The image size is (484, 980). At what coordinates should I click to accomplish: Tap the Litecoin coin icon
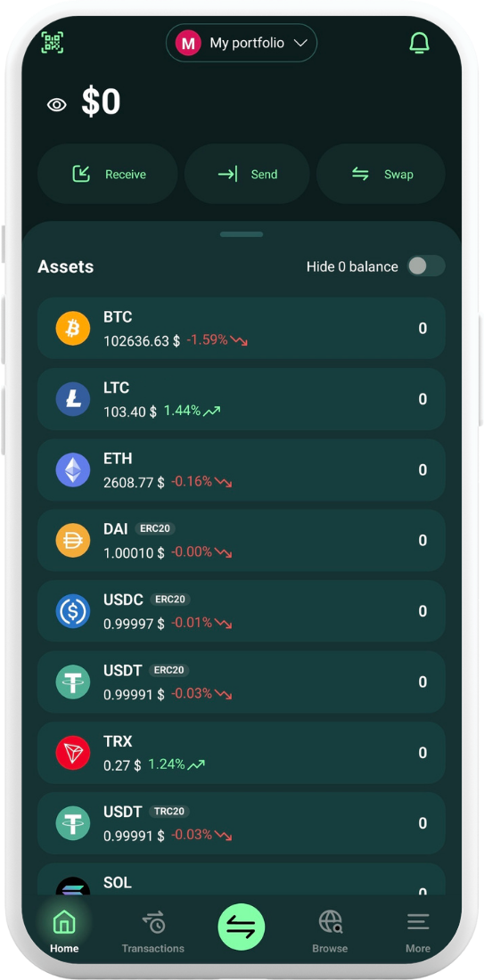73,399
